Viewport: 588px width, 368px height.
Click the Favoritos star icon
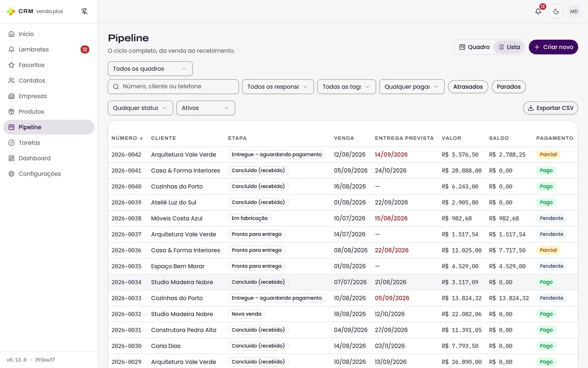click(x=11, y=65)
